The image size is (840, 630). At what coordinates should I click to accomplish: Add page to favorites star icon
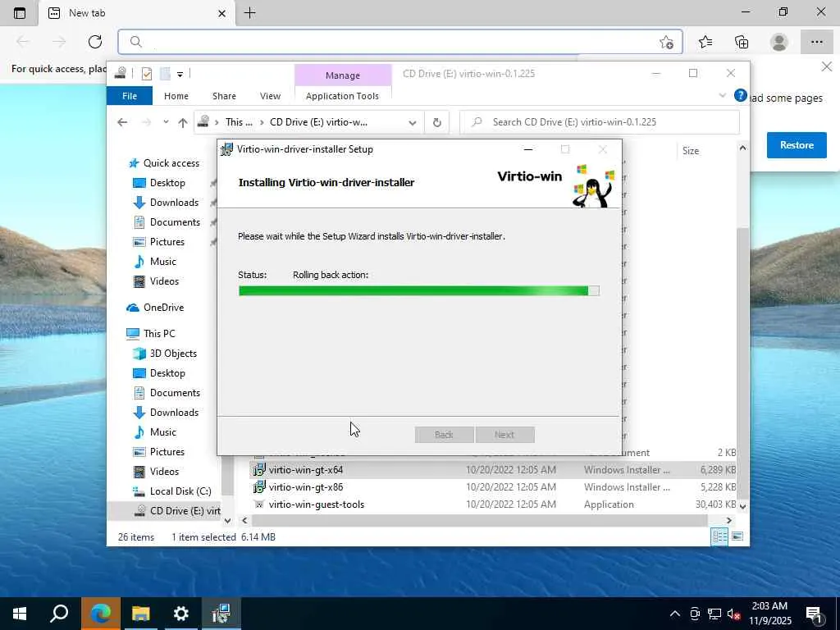point(666,42)
